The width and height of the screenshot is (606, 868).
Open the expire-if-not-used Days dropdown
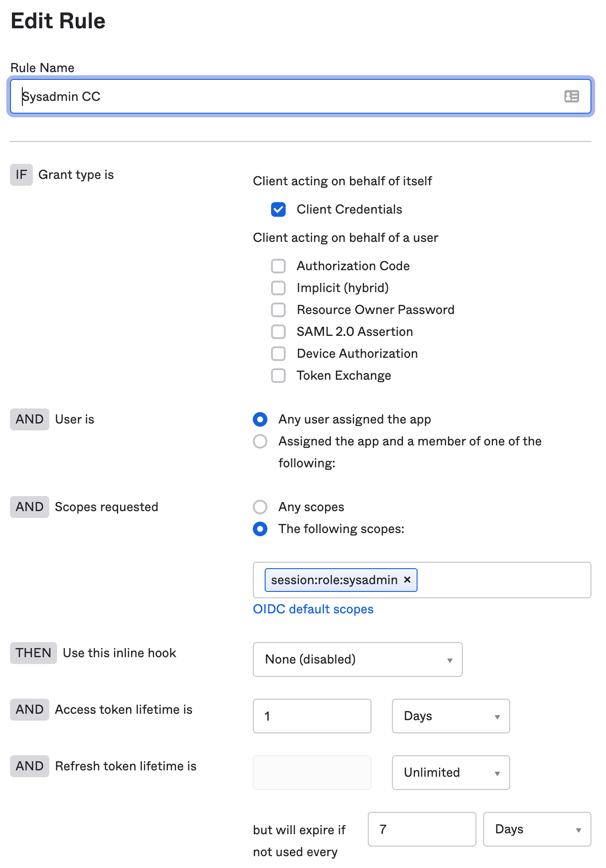(537, 829)
